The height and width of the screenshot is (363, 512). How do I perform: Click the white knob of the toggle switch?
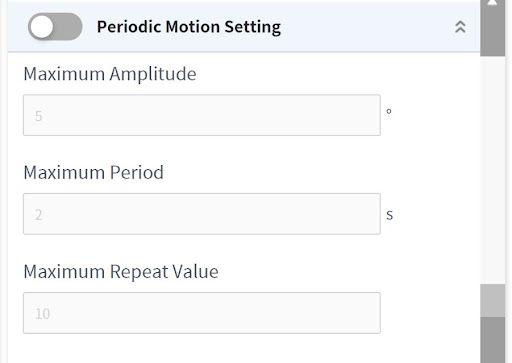(42, 27)
